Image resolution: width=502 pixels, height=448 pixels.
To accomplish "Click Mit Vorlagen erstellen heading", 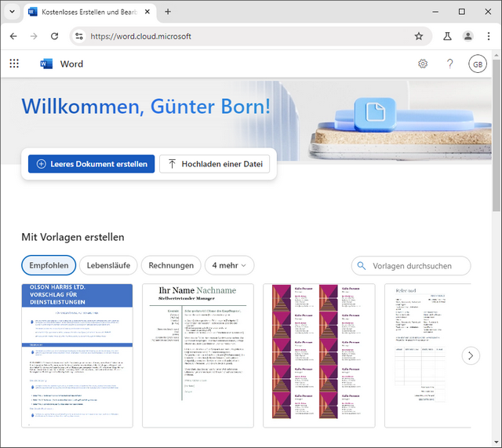I will pyautogui.click(x=73, y=237).
